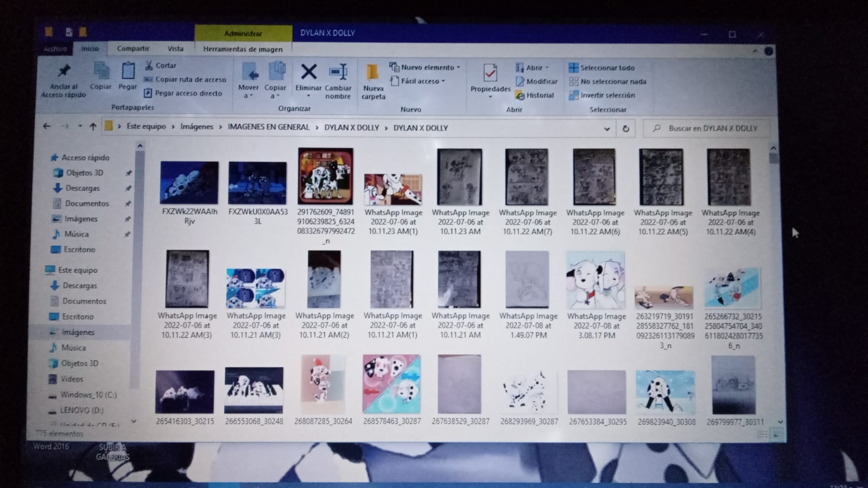Open Historial in the ribbon

click(x=535, y=96)
